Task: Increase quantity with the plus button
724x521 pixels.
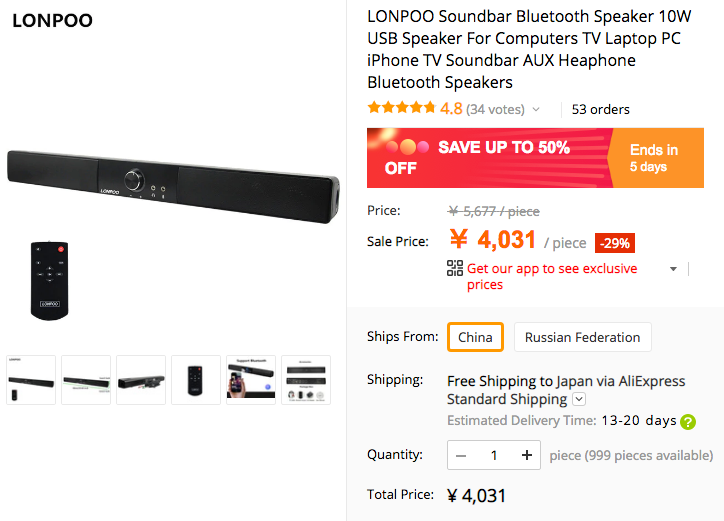Action: pos(527,456)
